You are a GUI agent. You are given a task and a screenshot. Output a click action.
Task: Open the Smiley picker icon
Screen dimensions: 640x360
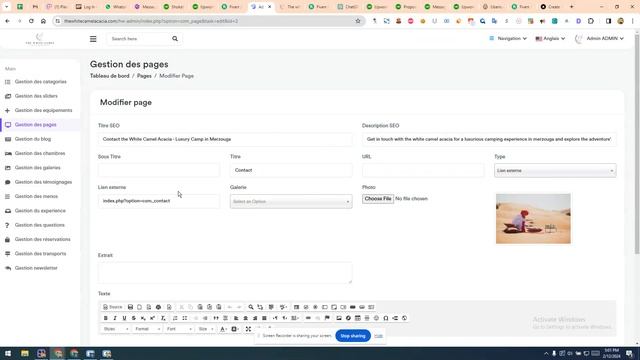click(376, 318)
